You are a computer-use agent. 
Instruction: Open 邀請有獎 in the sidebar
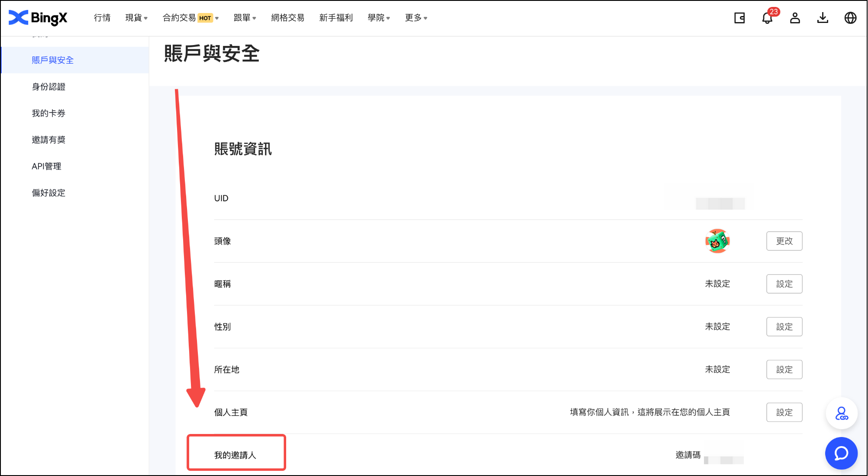[x=48, y=139]
